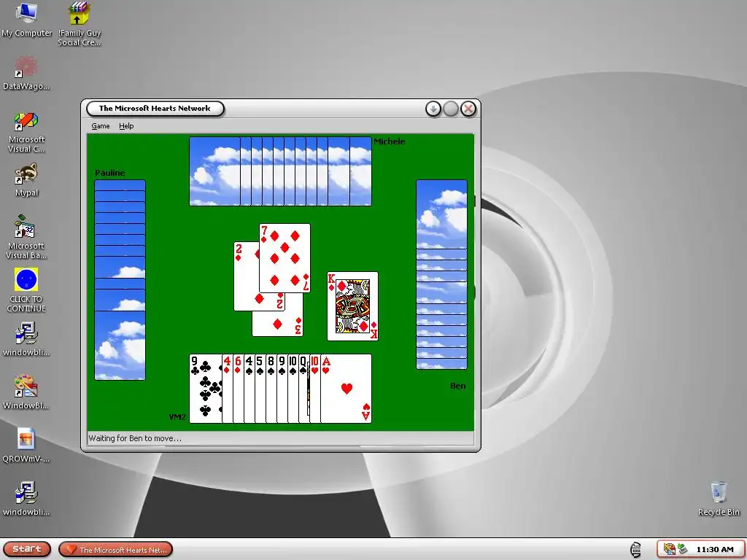Click the Michele player name label
747x560 pixels.
click(390, 141)
